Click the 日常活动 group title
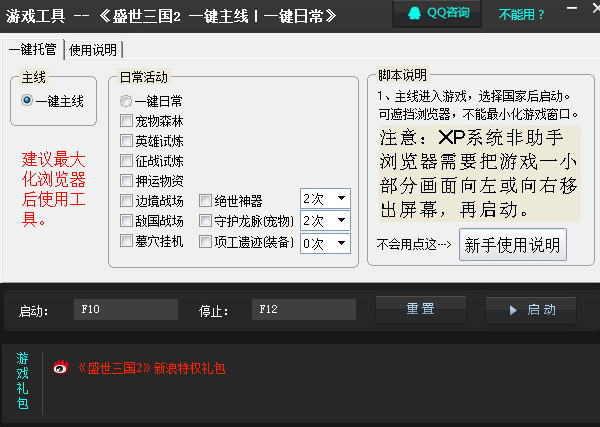This screenshot has height=427, width=600. (143, 77)
